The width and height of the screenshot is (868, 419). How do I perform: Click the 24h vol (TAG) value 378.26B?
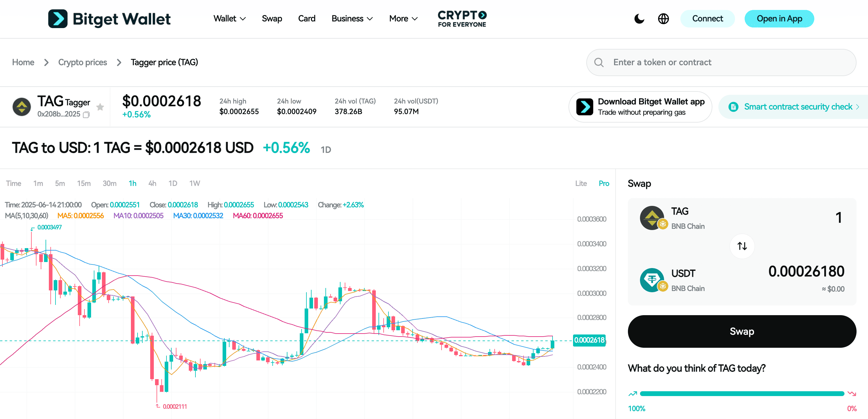348,112
